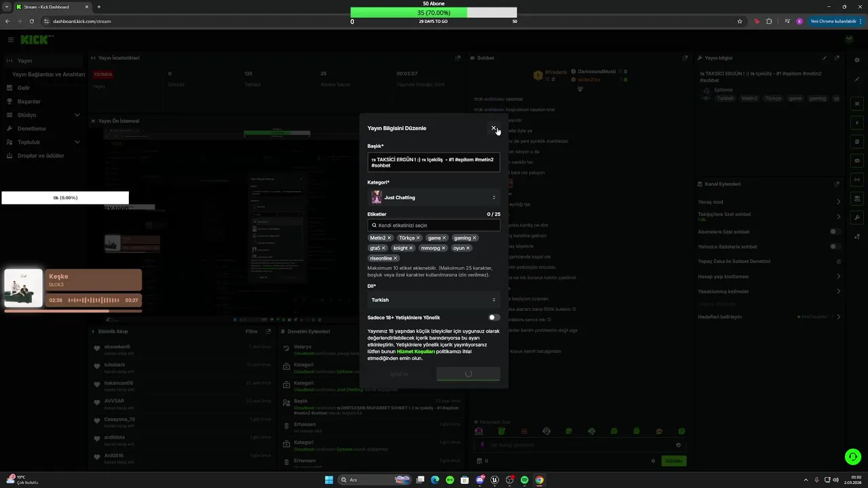Reload the page with the browser refresh button
The width and height of the screenshot is (868, 488).
click(x=31, y=21)
